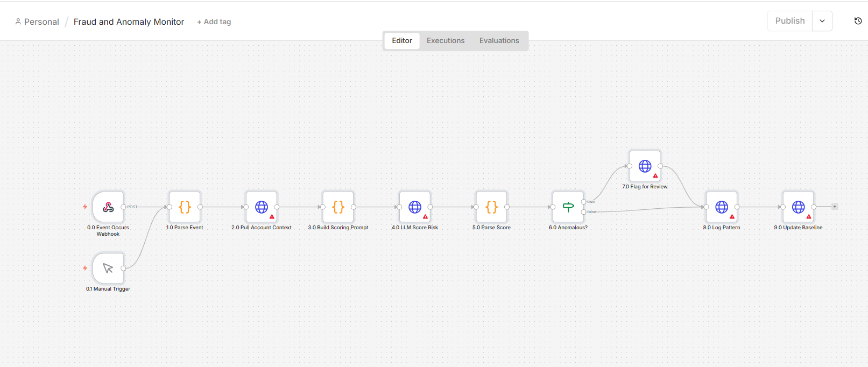Select the 5.0 Parse Score code node
The image size is (868, 367).
(491, 207)
